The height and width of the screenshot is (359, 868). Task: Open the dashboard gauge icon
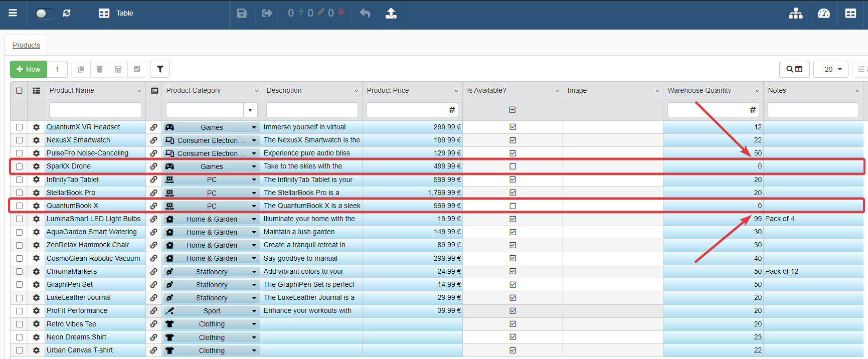click(823, 13)
